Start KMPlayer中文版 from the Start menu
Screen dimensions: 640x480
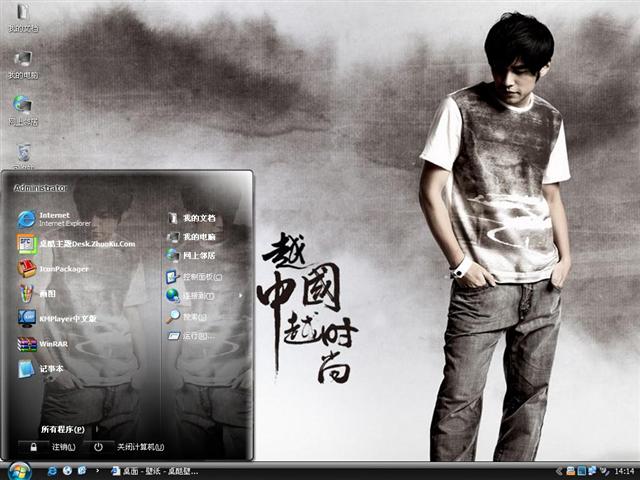57,318
